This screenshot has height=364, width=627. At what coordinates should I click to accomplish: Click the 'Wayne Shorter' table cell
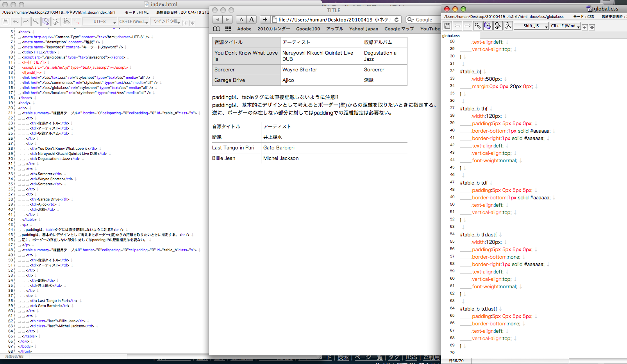coord(321,70)
